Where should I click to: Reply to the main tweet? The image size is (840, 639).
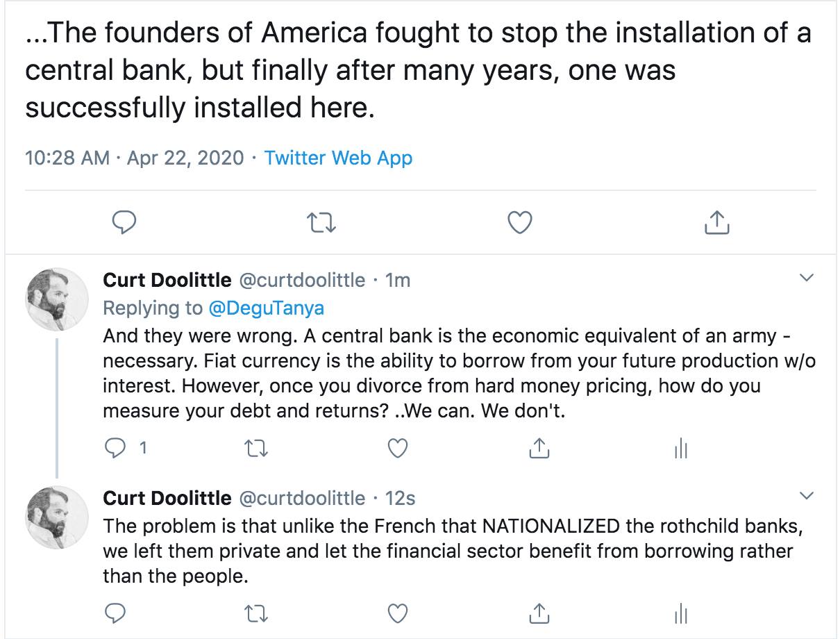point(124,222)
